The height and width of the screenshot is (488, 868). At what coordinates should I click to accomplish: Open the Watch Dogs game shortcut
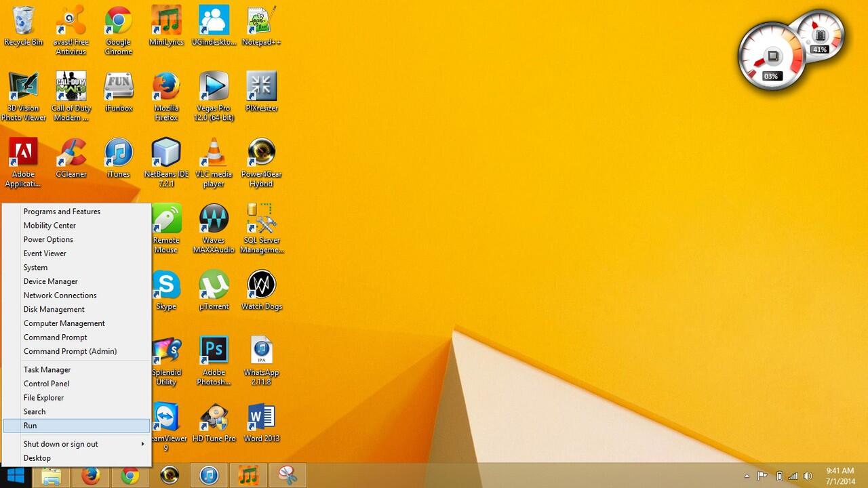pos(261,290)
